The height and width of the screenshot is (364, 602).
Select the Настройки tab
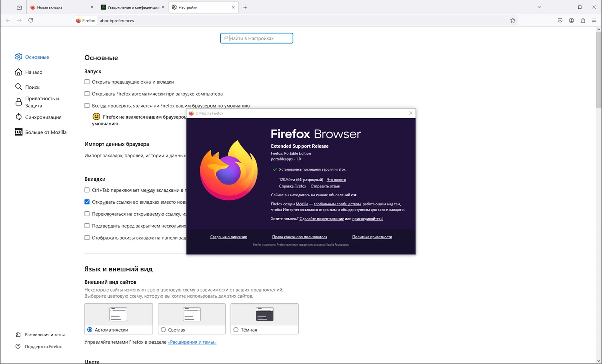tap(204, 7)
